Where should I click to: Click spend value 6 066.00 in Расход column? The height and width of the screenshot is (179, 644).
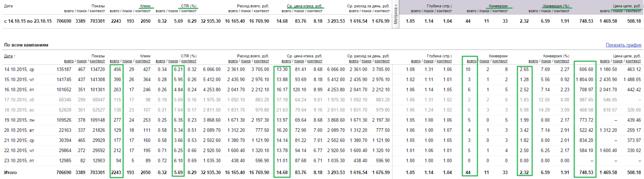(x=212, y=70)
